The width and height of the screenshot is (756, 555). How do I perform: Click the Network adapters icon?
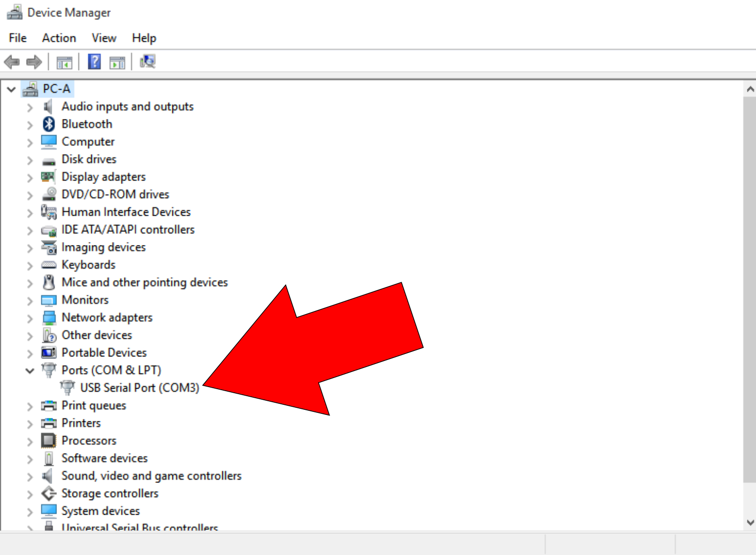49,318
